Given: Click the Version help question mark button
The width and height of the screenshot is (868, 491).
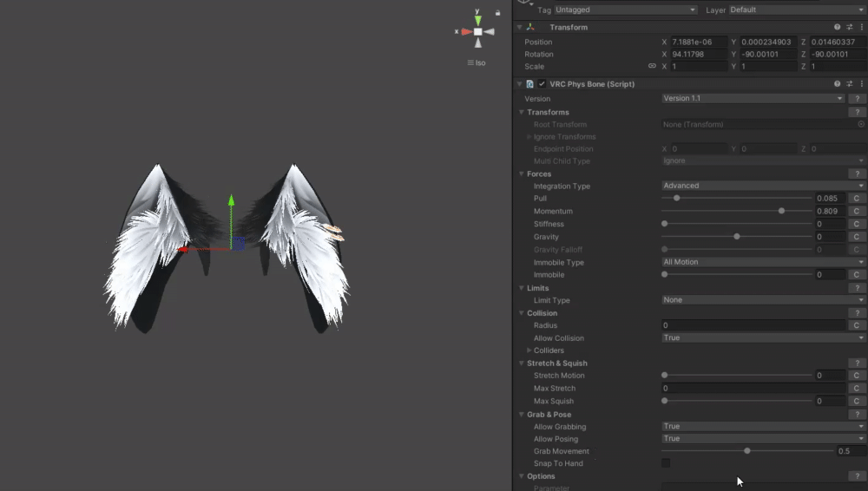Looking at the screenshot, I should click(x=856, y=99).
